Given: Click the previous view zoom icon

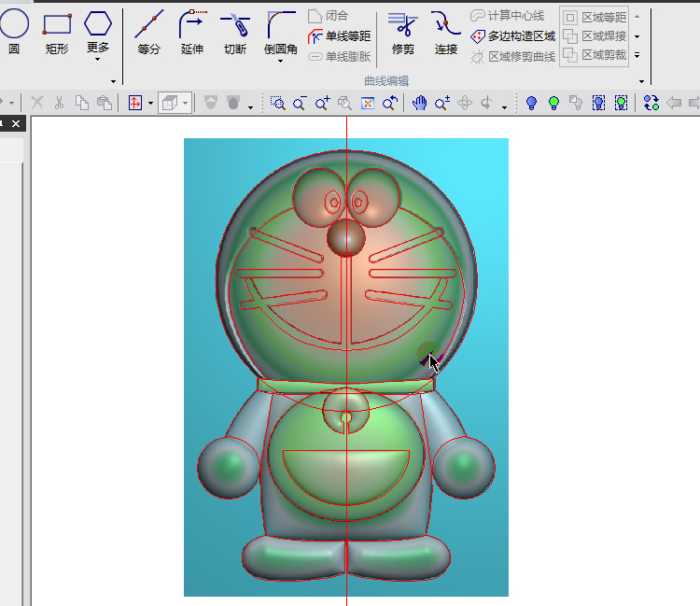Looking at the screenshot, I should pyautogui.click(x=390, y=103).
